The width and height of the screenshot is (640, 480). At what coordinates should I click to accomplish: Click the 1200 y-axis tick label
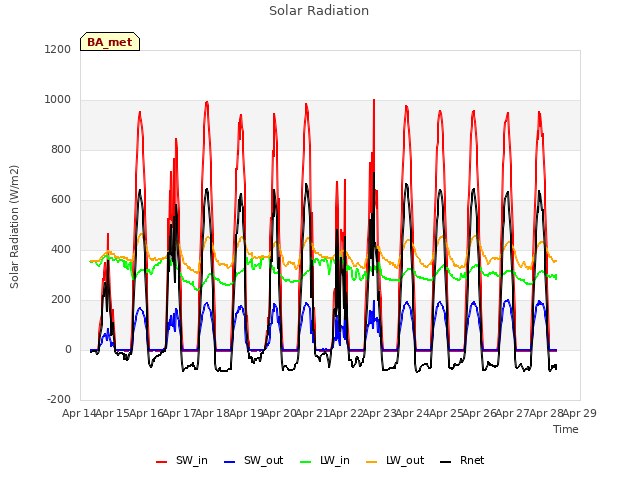pos(58,49)
